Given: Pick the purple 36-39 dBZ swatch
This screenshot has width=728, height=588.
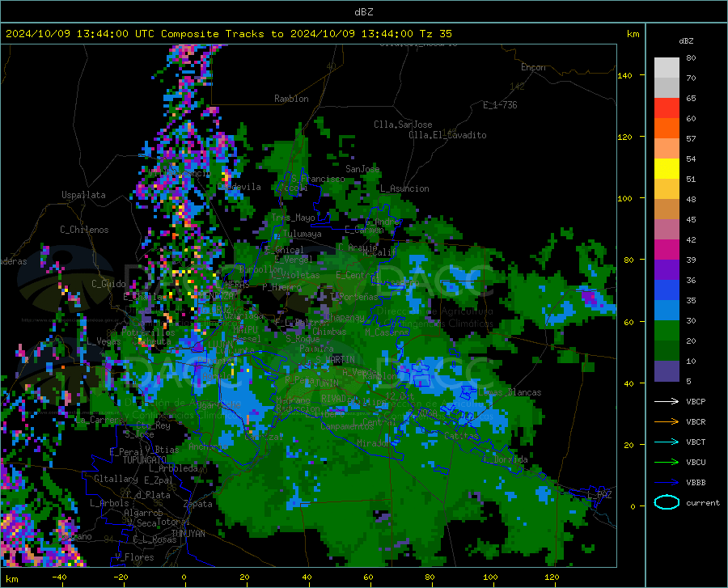Looking at the screenshot, I should tap(667, 270).
